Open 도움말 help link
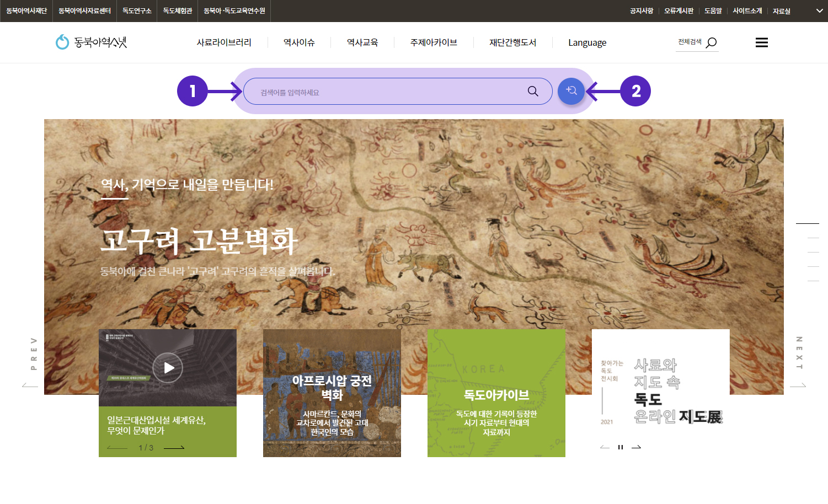828x504 pixels. [x=713, y=11]
